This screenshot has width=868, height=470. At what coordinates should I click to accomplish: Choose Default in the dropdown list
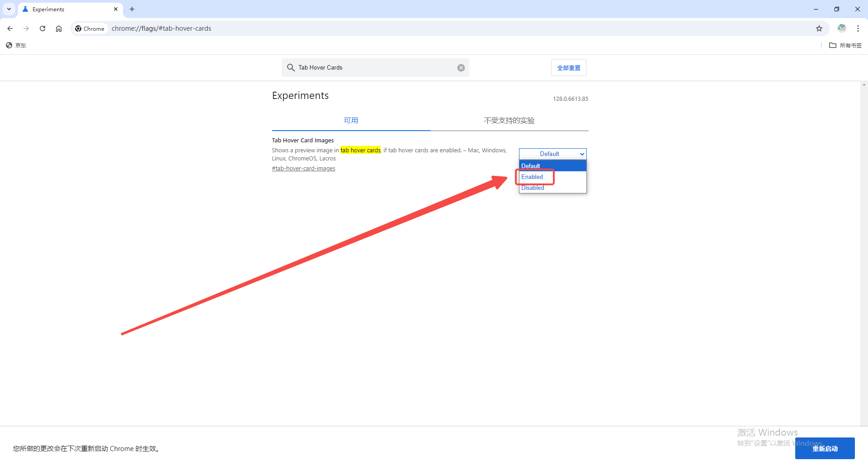coord(553,166)
